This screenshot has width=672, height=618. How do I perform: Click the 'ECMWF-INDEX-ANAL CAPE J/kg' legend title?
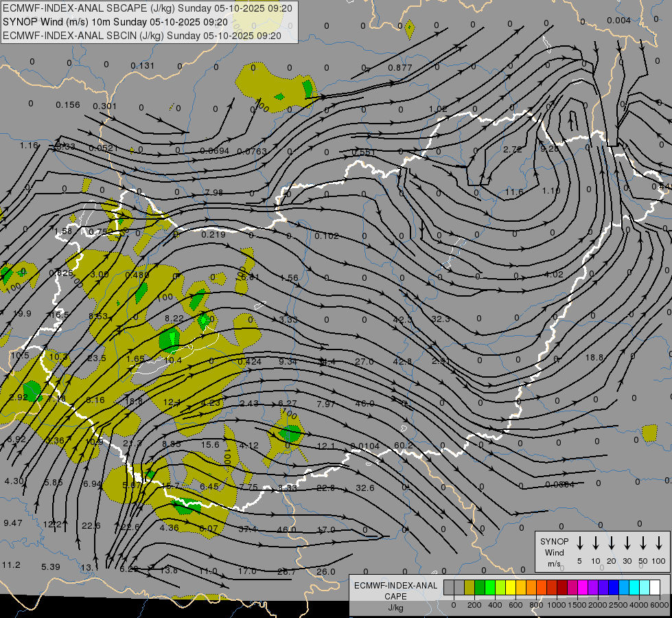point(395,597)
